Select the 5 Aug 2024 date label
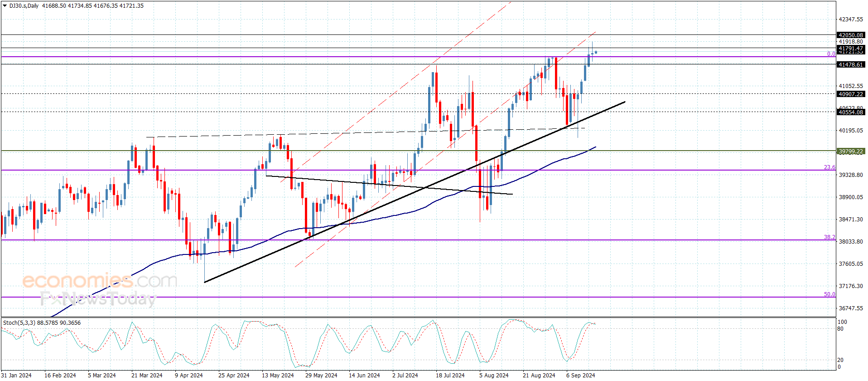 point(494,376)
